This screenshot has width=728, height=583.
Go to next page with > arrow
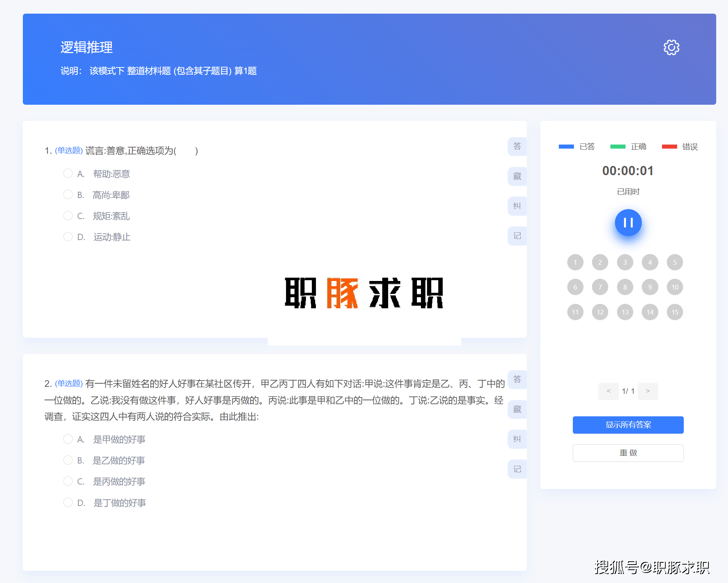(x=648, y=391)
